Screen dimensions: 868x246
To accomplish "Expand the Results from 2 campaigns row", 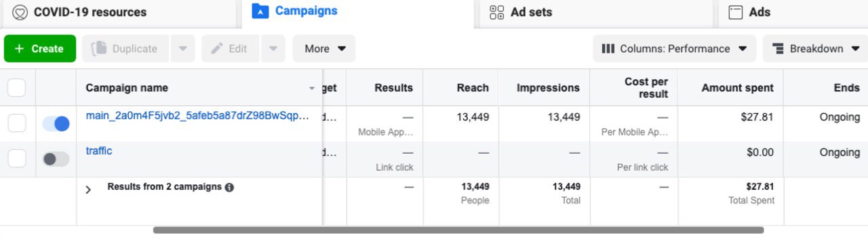I will click(x=88, y=190).
